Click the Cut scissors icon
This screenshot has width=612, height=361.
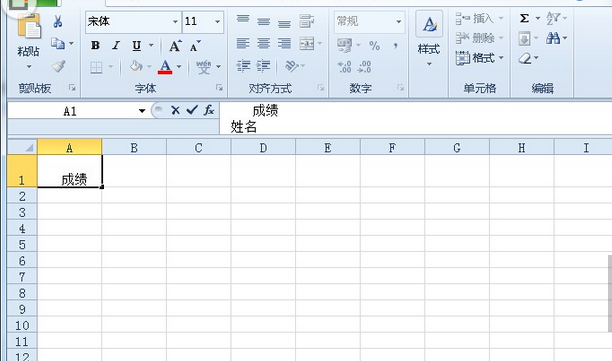[58, 21]
